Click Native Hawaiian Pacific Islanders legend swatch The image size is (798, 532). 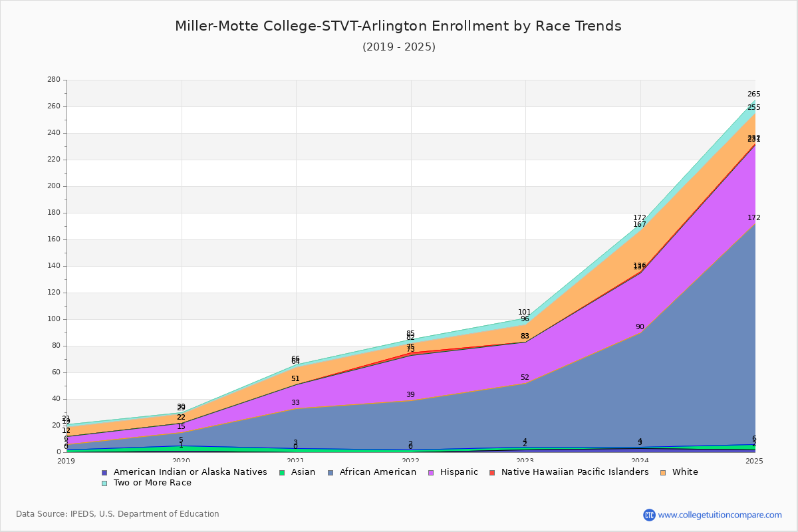pyautogui.click(x=492, y=472)
